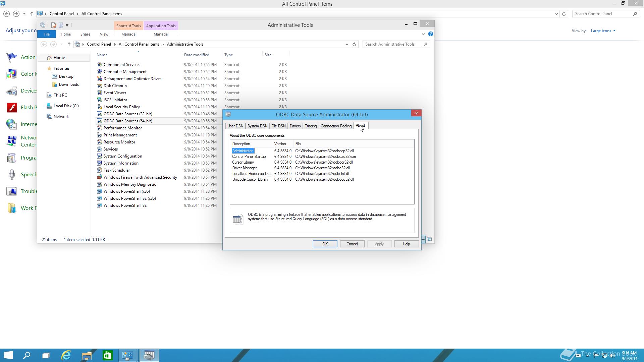Select Local Security Policy icon
This screenshot has width=644, height=362.
point(99,107)
